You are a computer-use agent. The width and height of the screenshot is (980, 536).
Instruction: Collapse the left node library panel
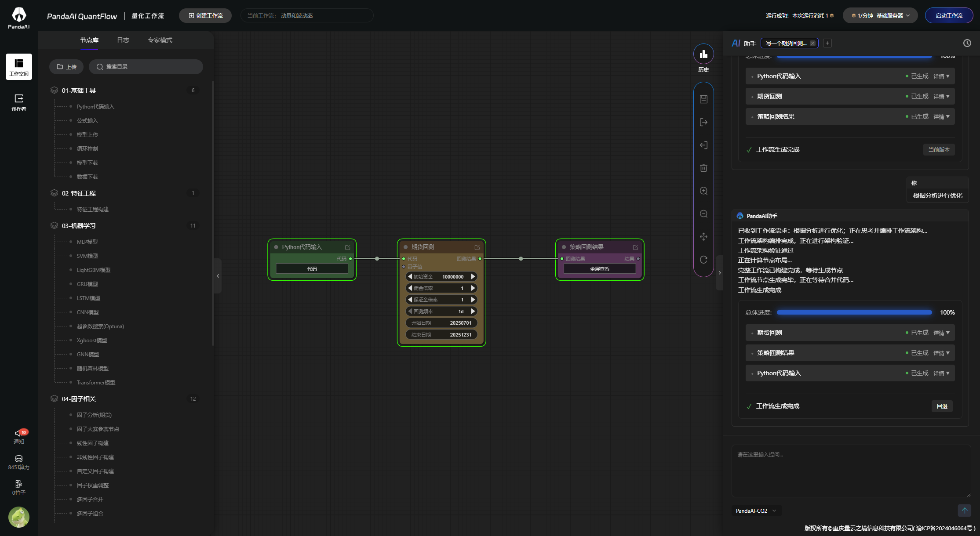[218, 276]
